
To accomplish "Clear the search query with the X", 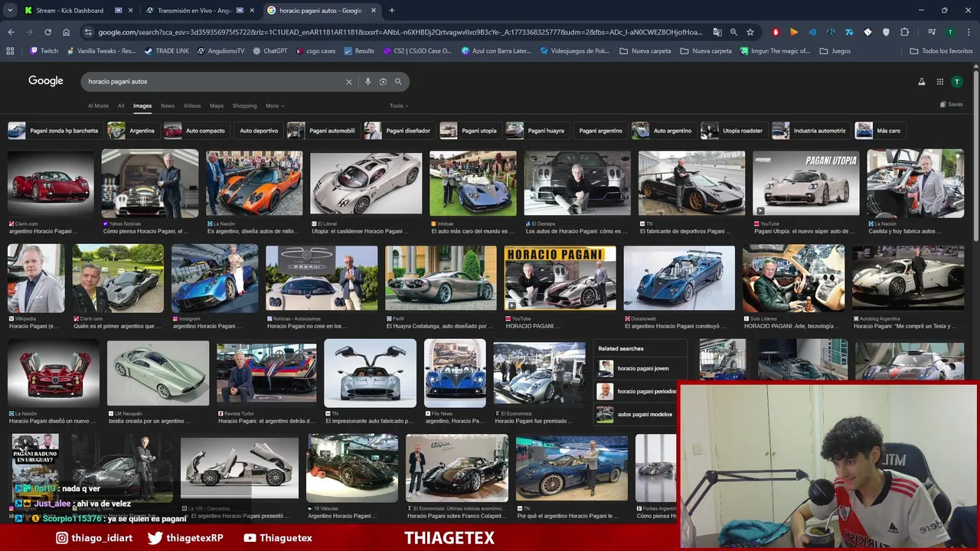I will 349,82.
